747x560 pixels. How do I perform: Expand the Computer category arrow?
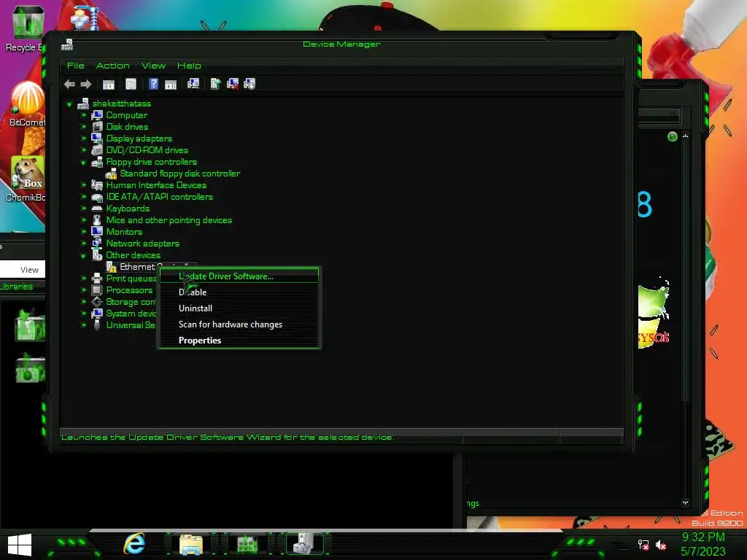click(83, 115)
